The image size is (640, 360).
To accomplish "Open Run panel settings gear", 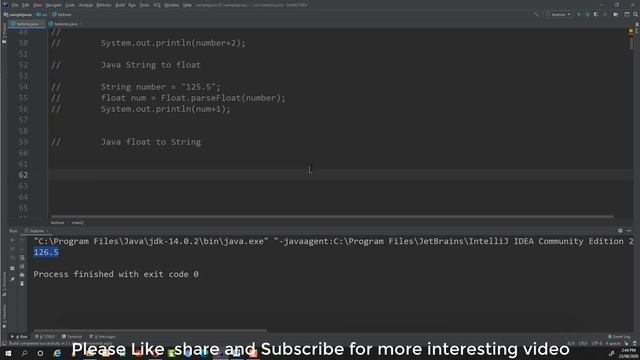I will pos(620,231).
